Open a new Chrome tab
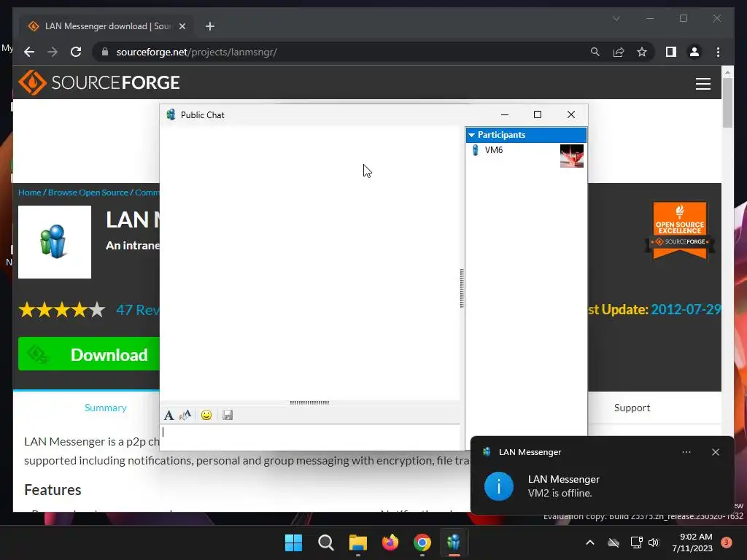 (x=210, y=26)
